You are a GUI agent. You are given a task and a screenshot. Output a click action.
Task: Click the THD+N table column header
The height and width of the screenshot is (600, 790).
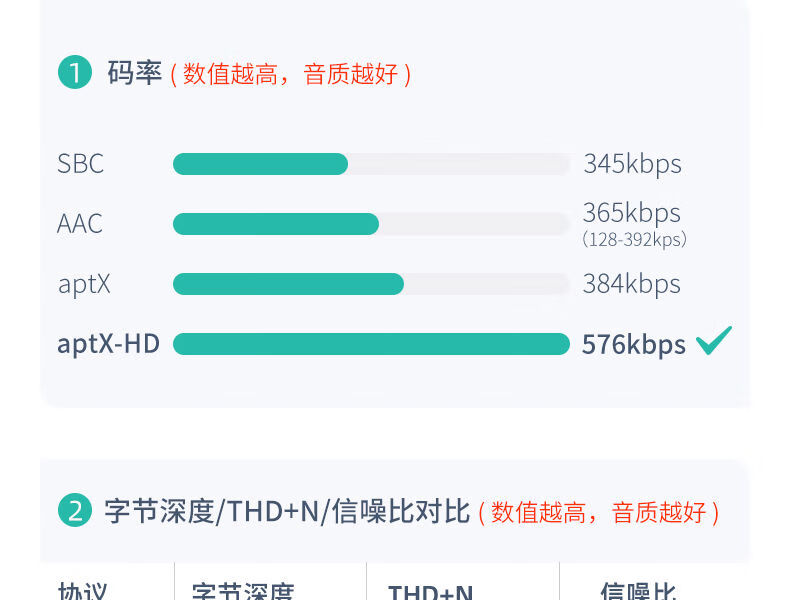pos(430,590)
